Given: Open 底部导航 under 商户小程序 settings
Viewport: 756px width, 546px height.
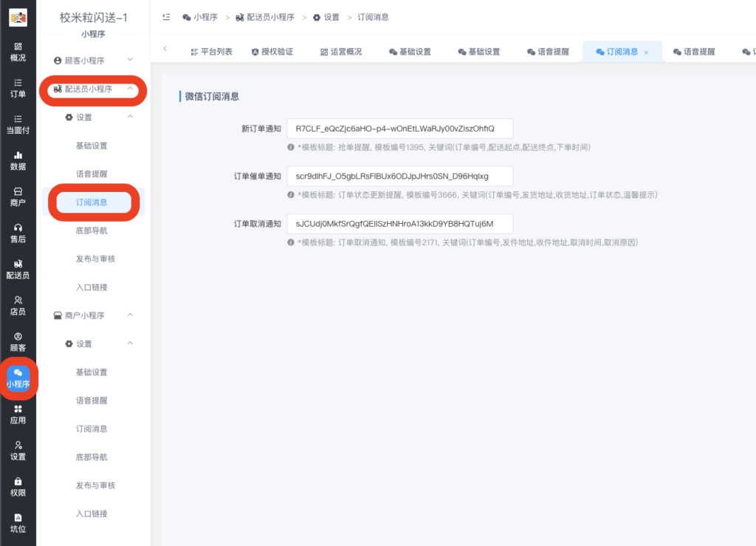Looking at the screenshot, I should tap(92, 457).
